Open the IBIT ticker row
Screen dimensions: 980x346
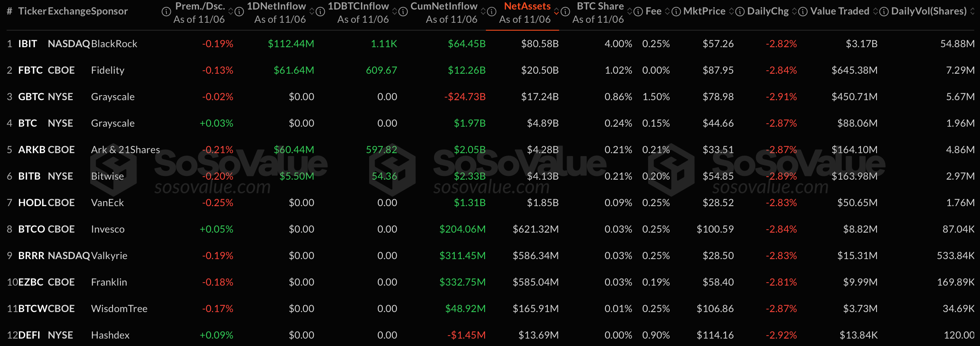tap(27, 43)
